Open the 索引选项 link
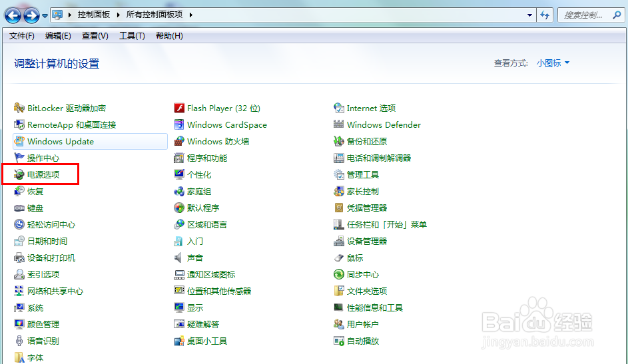The width and height of the screenshot is (628, 364). (43, 274)
